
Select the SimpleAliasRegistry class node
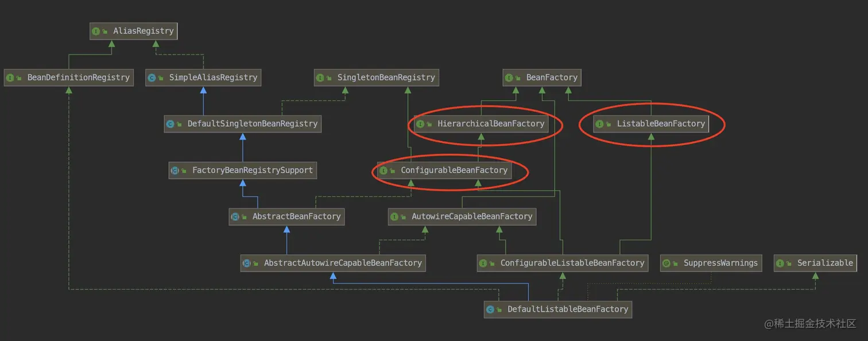coord(203,77)
